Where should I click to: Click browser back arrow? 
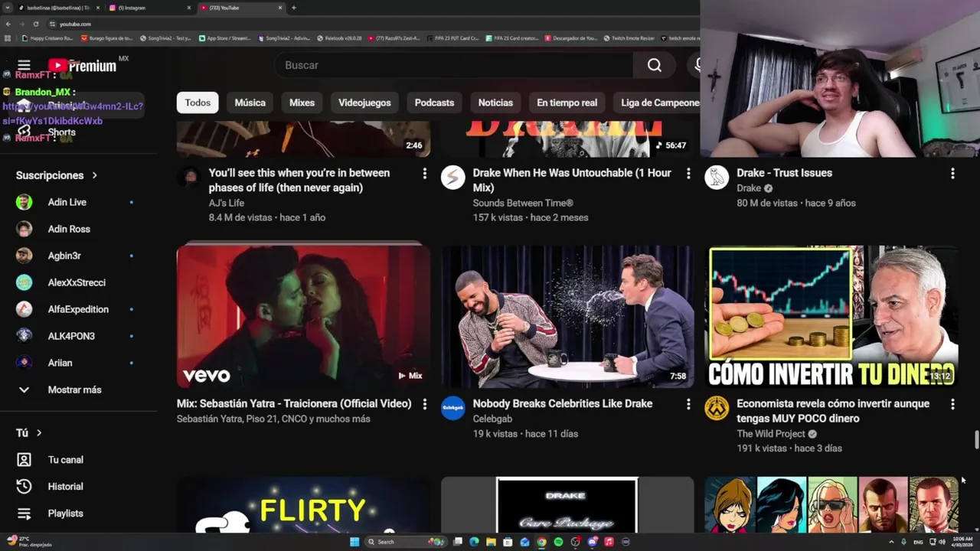8,24
